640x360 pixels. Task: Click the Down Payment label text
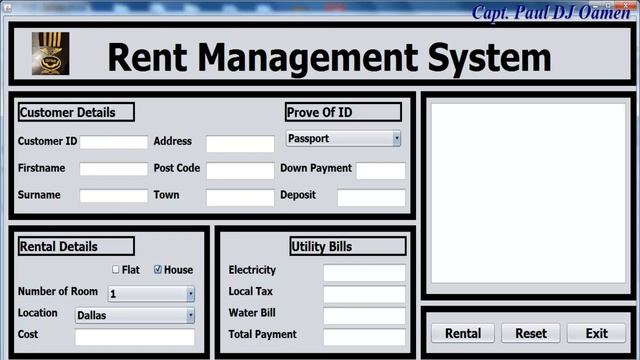pos(316,168)
